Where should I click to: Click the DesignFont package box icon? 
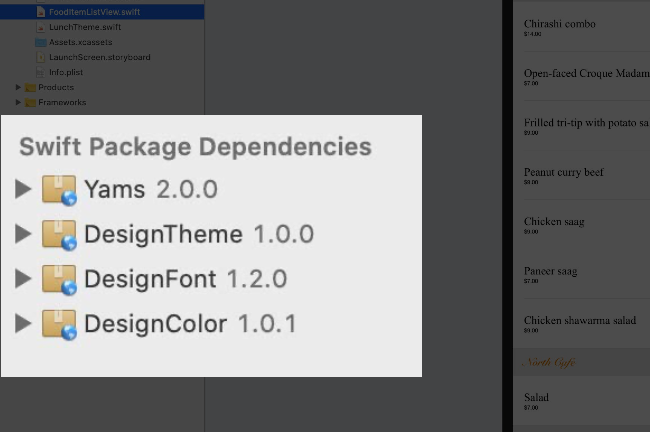tap(59, 280)
